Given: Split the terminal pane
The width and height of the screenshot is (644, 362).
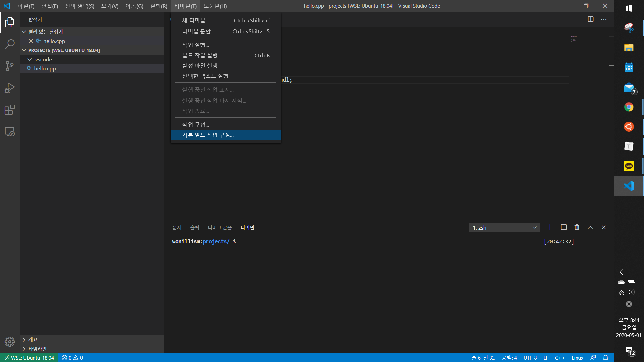Looking at the screenshot, I should coord(563,227).
